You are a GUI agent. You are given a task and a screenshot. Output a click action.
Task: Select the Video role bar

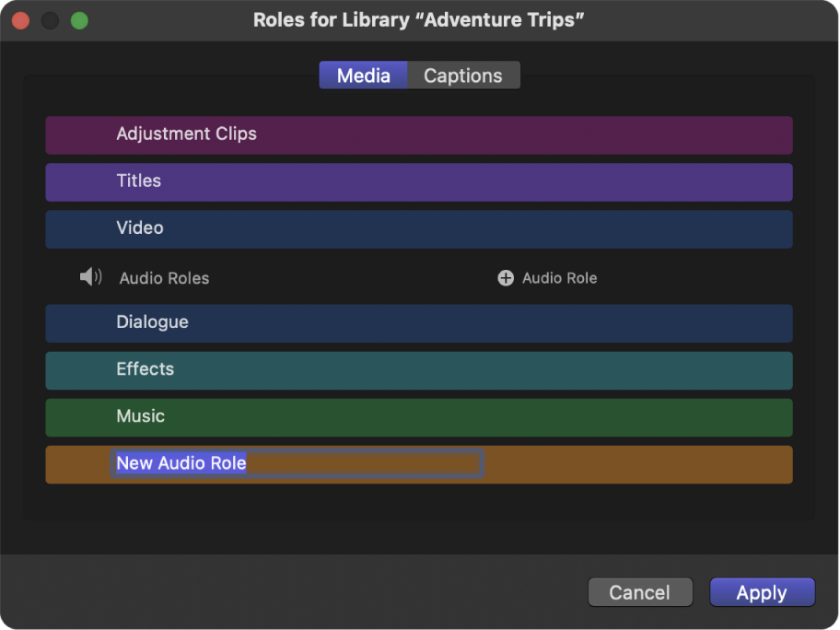pyautogui.click(x=419, y=228)
